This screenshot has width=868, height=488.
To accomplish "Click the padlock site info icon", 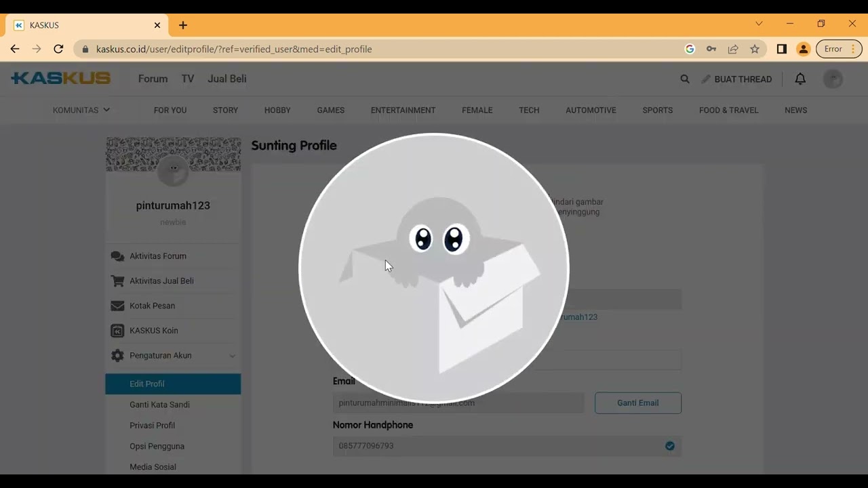I will tap(85, 49).
